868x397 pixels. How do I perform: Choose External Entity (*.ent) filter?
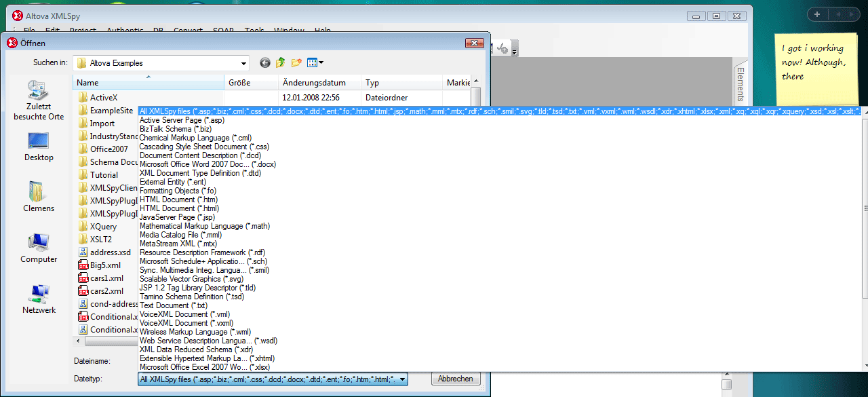point(172,182)
